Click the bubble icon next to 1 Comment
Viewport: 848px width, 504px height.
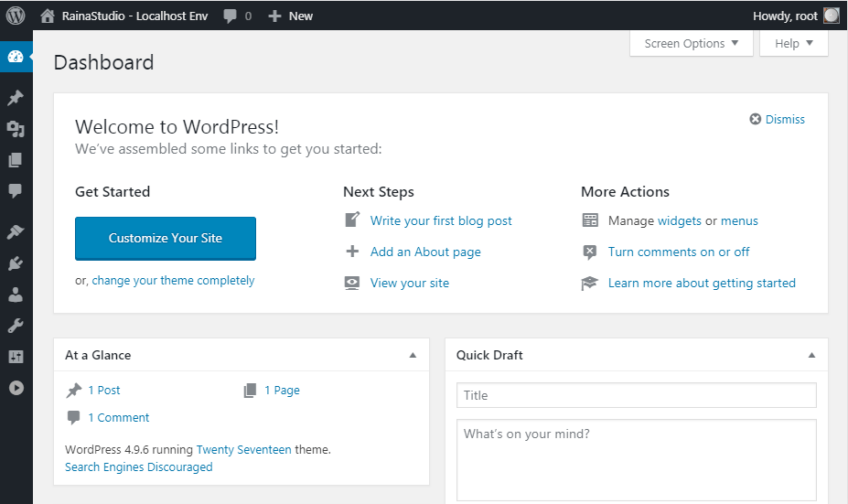pos(73,417)
